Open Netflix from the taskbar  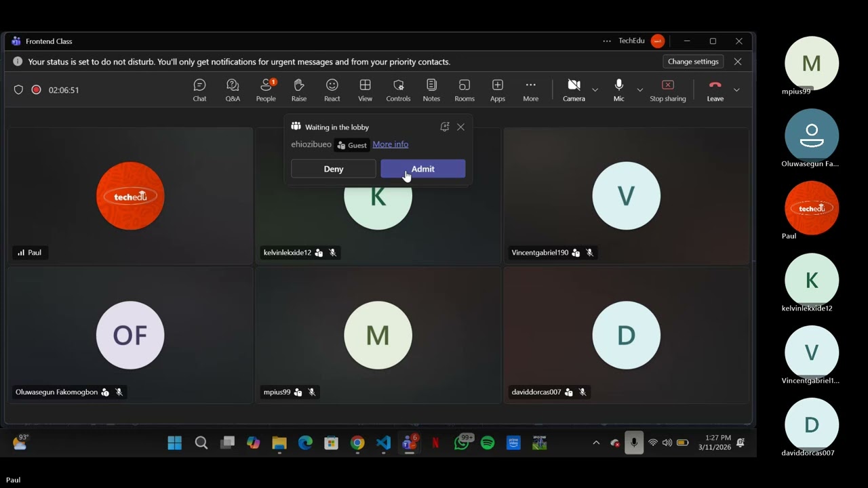pos(435,443)
